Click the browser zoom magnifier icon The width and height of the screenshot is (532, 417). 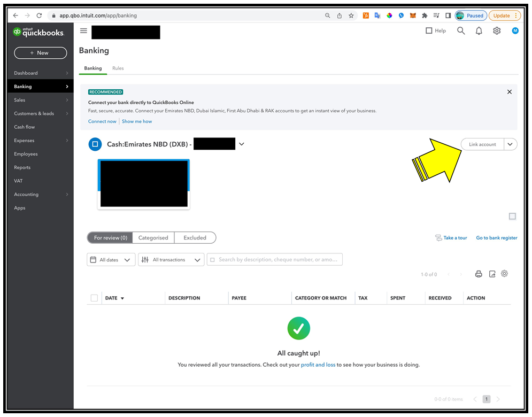[x=327, y=16]
